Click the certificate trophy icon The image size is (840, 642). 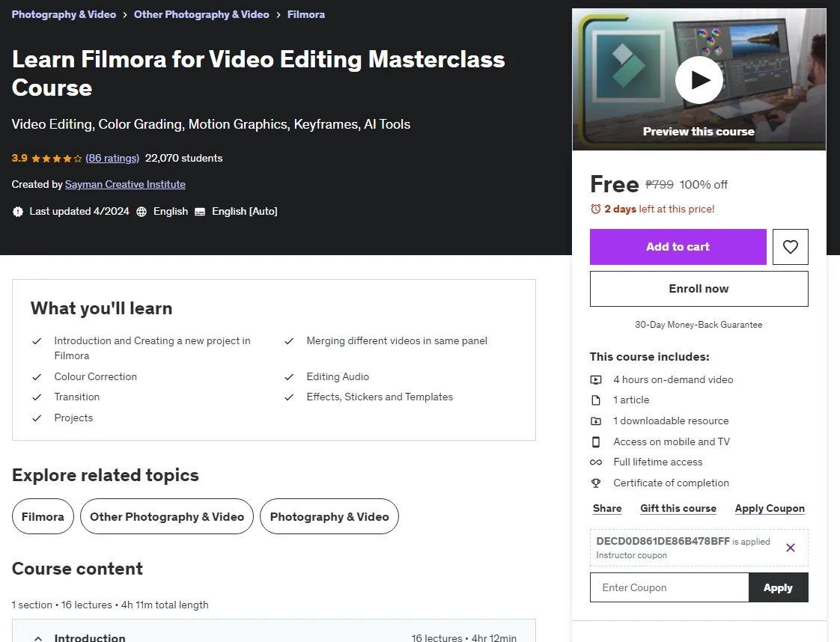(596, 483)
